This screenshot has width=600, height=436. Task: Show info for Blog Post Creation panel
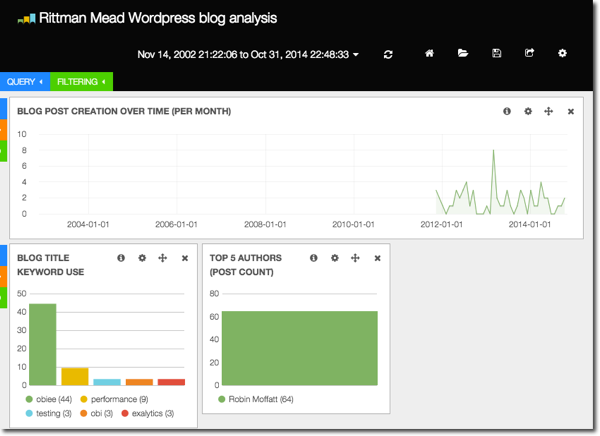[507, 111]
